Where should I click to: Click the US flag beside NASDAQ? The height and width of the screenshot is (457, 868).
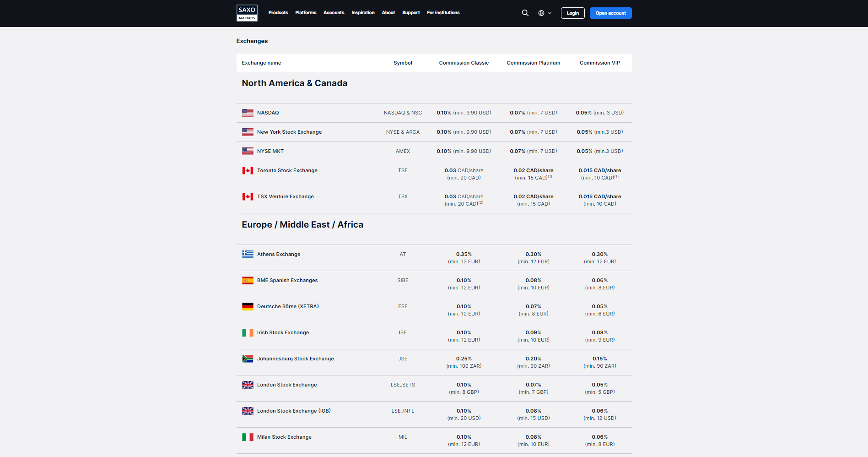(248, 113)
